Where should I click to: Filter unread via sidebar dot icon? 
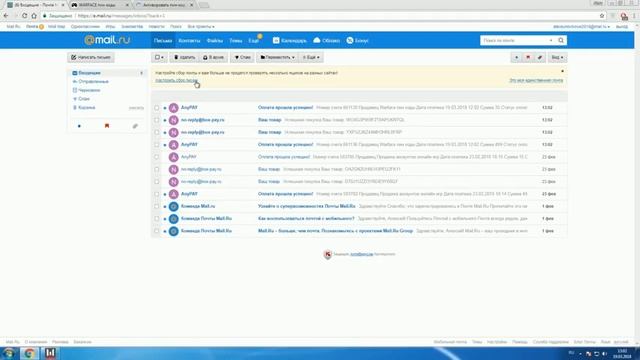tap(79, 126)
